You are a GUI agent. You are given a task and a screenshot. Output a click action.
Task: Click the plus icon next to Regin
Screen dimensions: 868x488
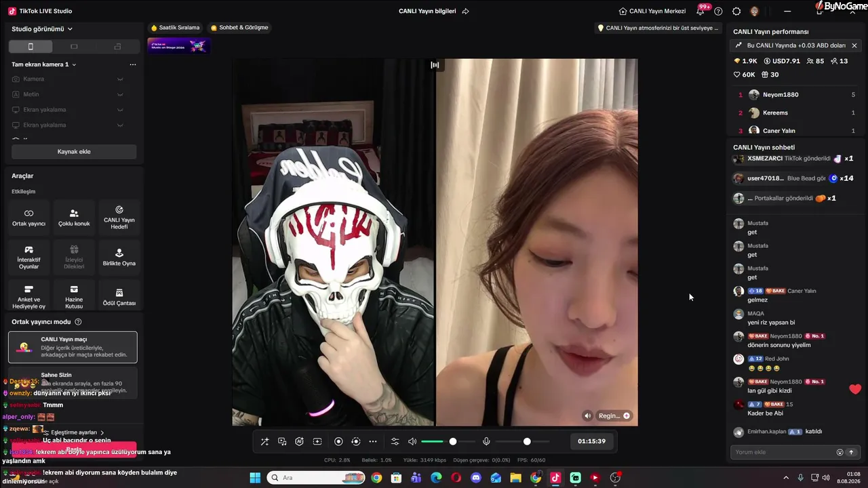(627, 415)
